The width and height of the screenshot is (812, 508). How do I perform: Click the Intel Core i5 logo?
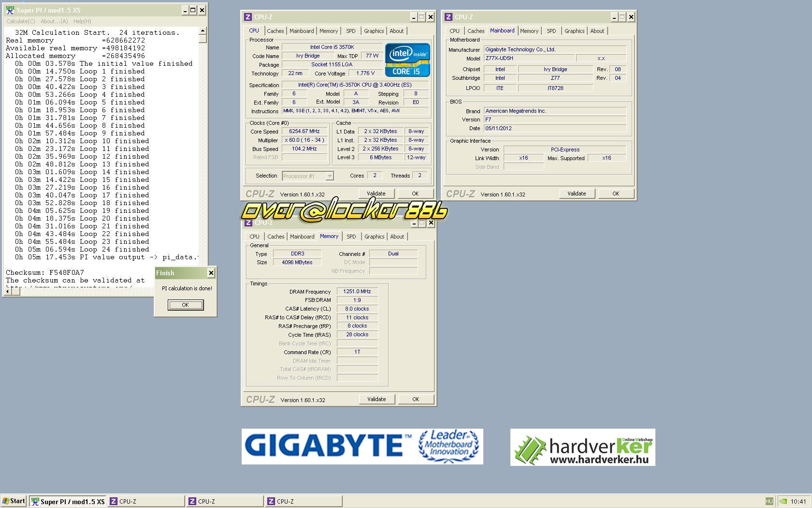tap(407, 60)
